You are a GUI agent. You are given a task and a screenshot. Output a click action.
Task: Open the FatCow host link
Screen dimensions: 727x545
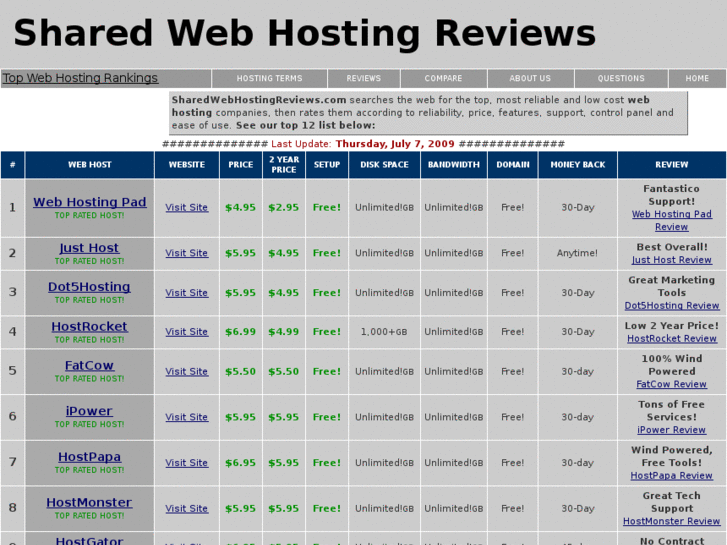click(89, 365)
